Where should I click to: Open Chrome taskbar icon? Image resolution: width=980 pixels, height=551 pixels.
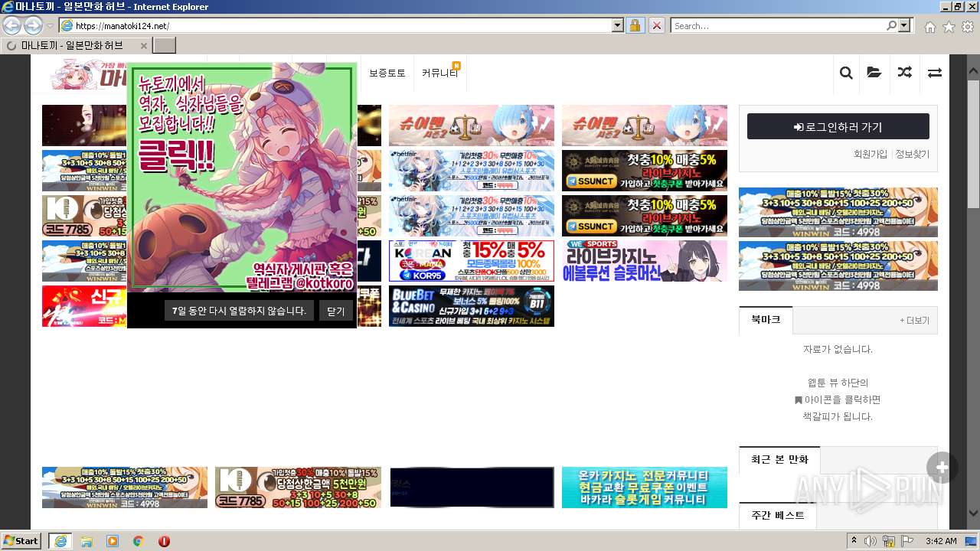[x=139, y=541]
